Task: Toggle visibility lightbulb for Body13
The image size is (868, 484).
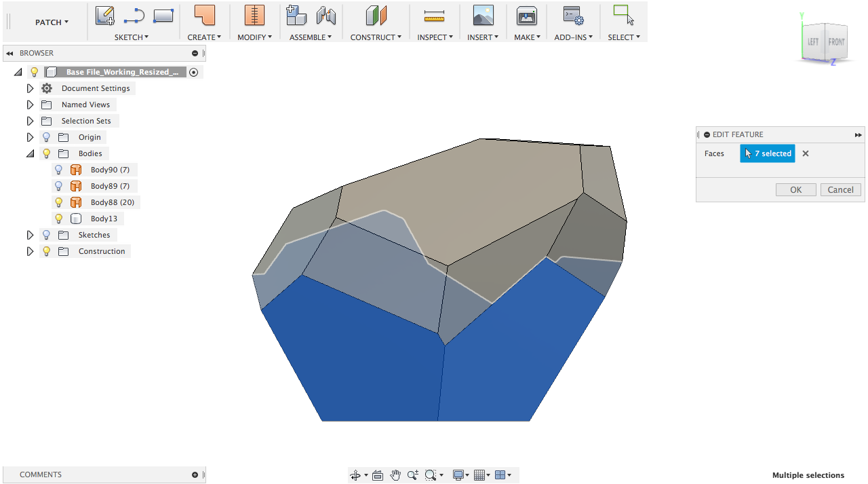Action: pyautogui.click(x=58, y=219)
